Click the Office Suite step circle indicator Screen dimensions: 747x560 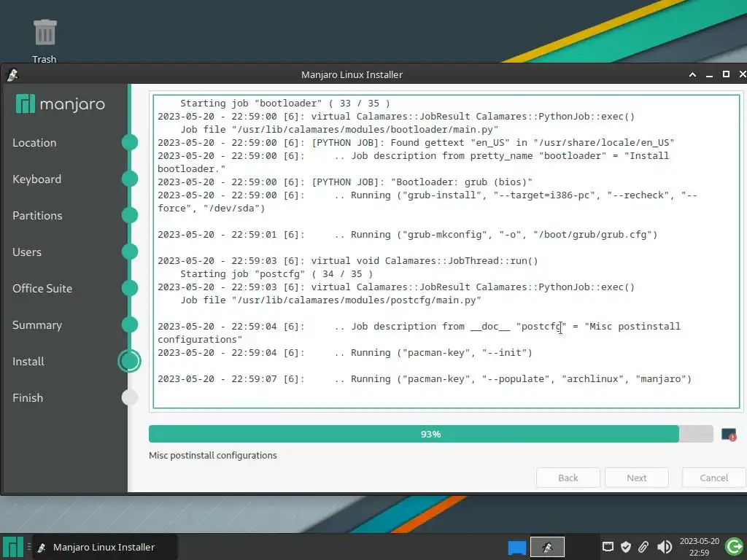click(x=130, y=288)
